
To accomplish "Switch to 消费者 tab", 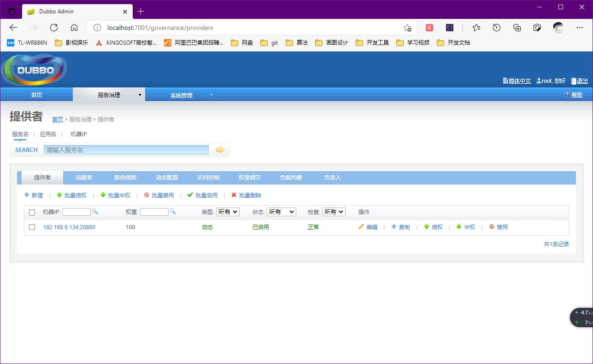I will coord(84,177).
